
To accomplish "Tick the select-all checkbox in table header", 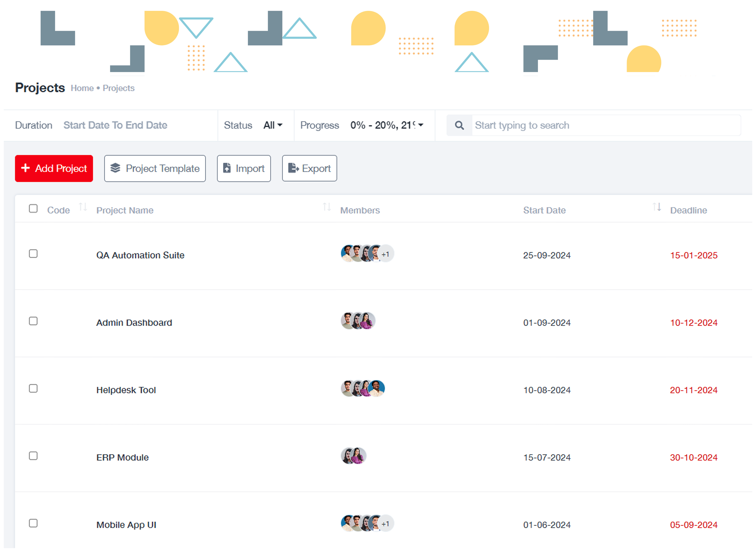I will [x=33, y=209].
